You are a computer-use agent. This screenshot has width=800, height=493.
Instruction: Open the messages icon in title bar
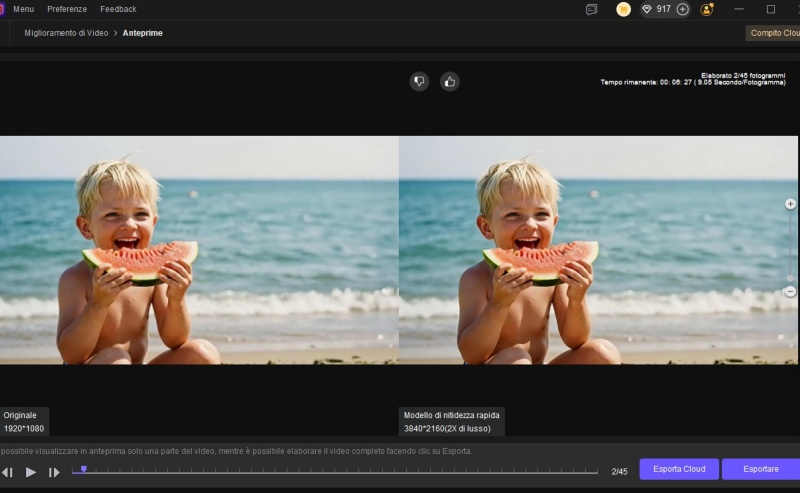coord(592,9)
